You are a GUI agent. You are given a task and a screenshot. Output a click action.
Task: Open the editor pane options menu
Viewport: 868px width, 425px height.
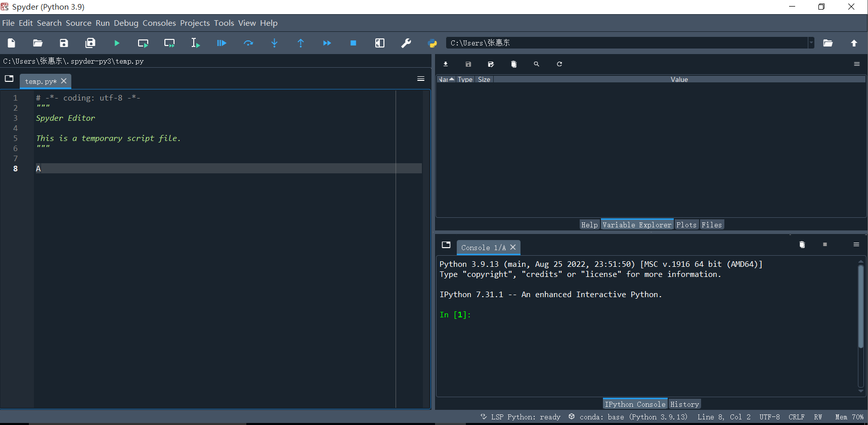[421, 78]
